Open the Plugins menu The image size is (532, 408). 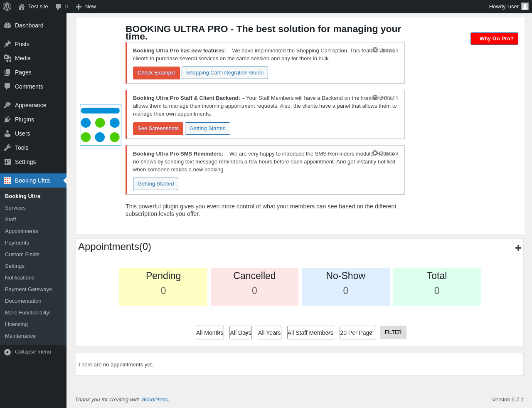pyautogui.click(x=25, y=119)
